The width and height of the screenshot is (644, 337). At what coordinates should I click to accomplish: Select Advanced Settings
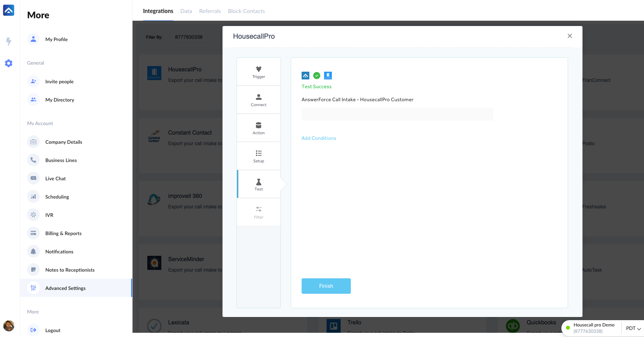[x=76, y=288]
